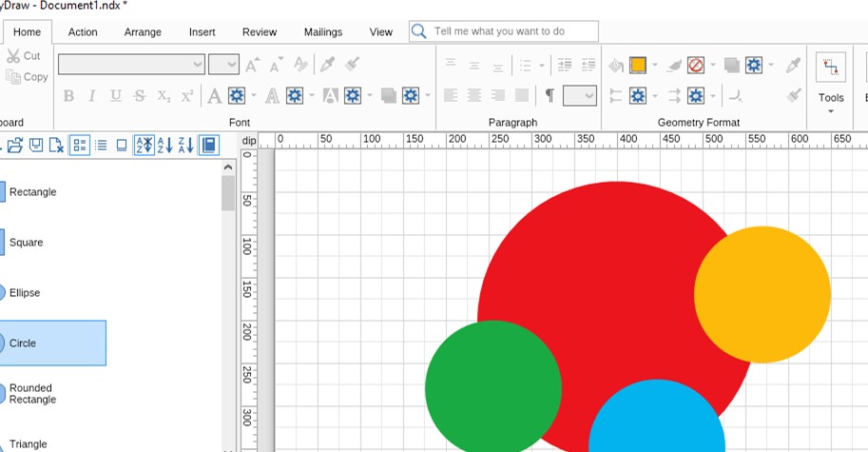Click the outlined text stroke A icon
Screen dimensions: 868x452
(x=272, y=96)
